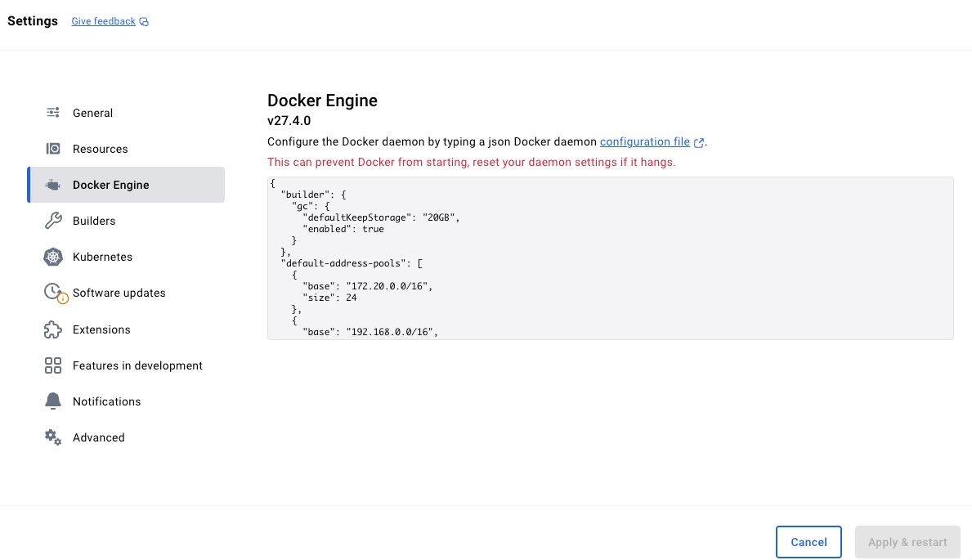Select the Extensions puzzle-piece icon
This screenshot has width=972, height=560.
tap(52, 329)
